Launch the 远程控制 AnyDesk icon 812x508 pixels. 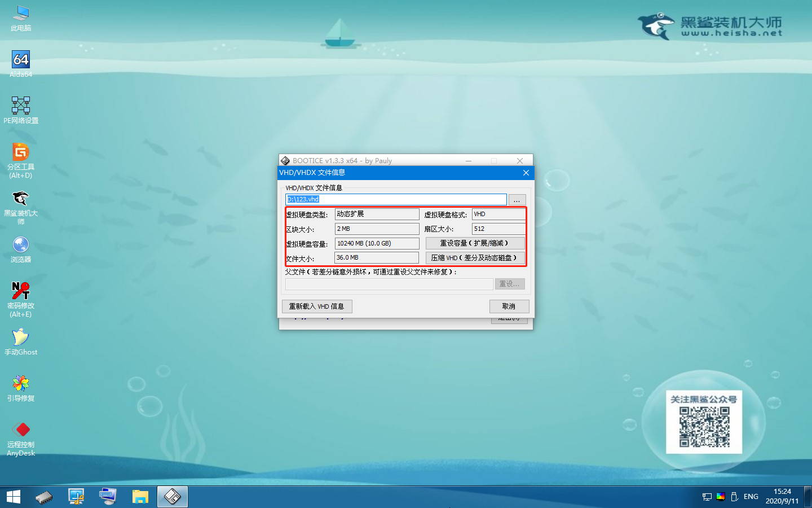tap(21, 438)
